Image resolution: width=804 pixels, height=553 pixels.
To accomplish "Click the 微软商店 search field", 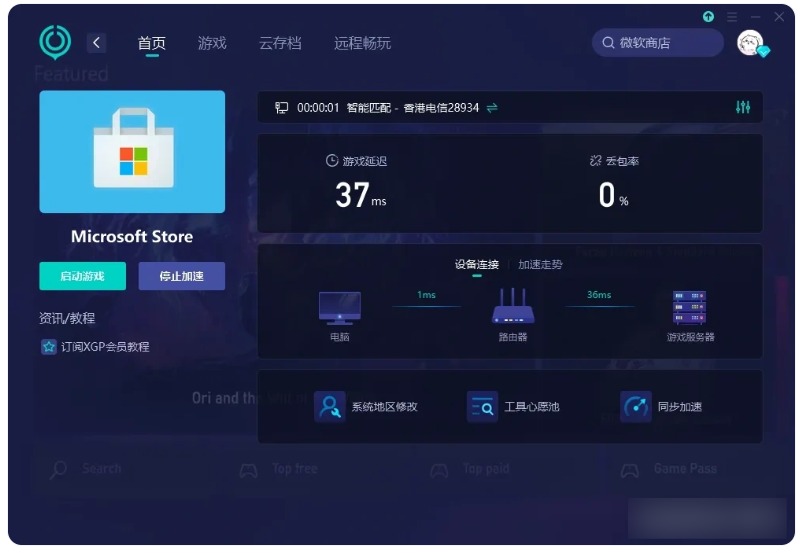I will tap(658, 43).
